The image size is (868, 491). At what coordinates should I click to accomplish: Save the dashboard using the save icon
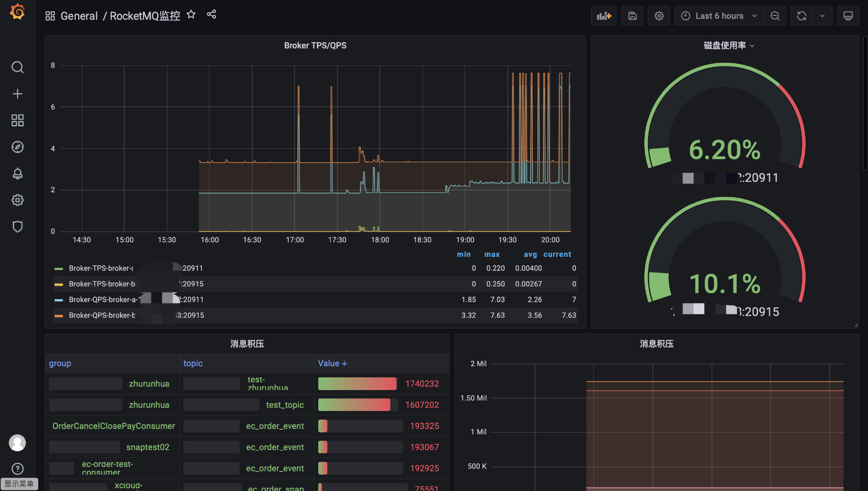point(632,15)
